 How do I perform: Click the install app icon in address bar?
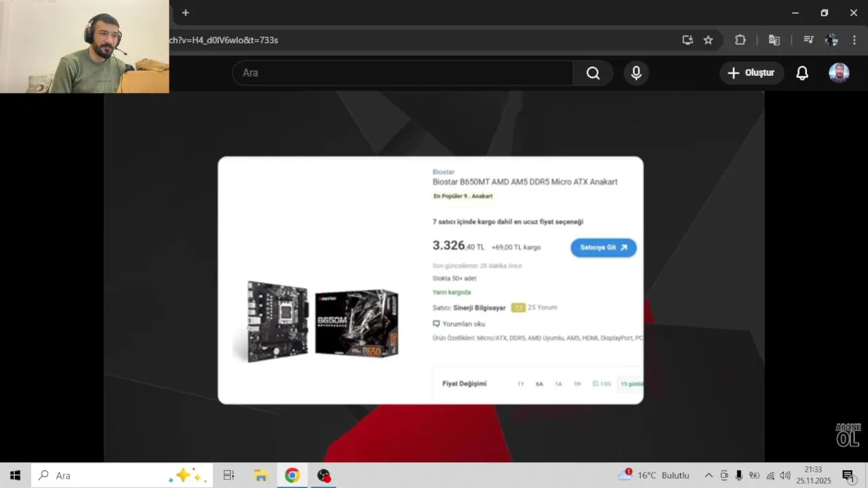coord(688,40)
